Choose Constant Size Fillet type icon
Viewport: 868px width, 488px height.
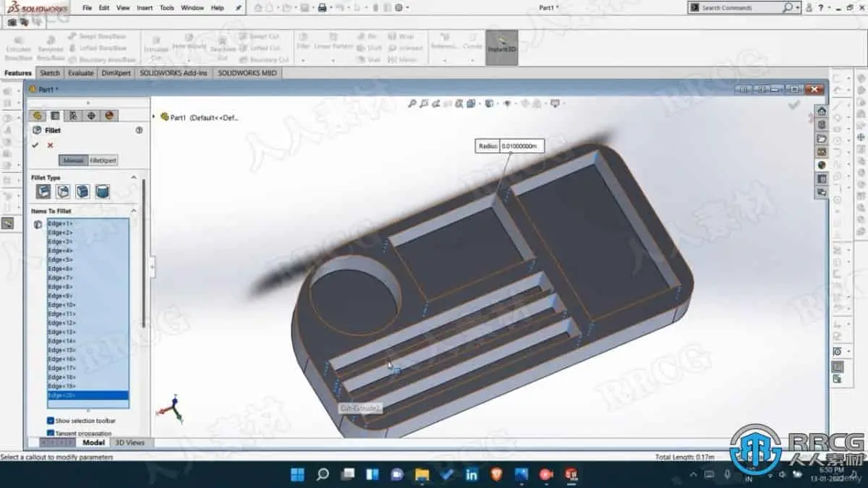coord(44,192)
